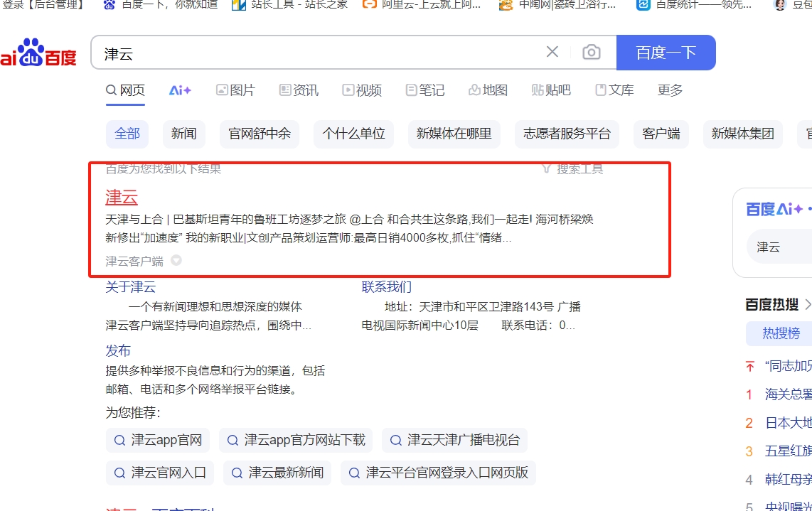Switch to the 资讯 tab
Viewport: 812px width, 511px height.
299,90
